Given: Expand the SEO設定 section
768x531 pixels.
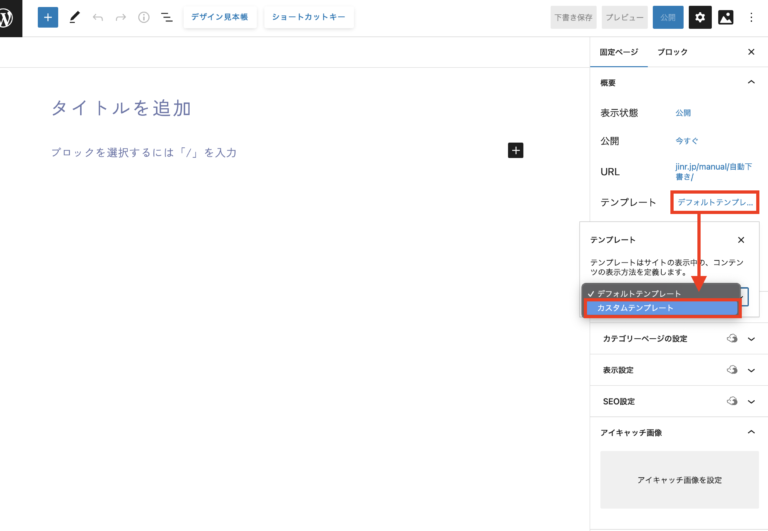Looking at the screenshot, I should (751, 401).
